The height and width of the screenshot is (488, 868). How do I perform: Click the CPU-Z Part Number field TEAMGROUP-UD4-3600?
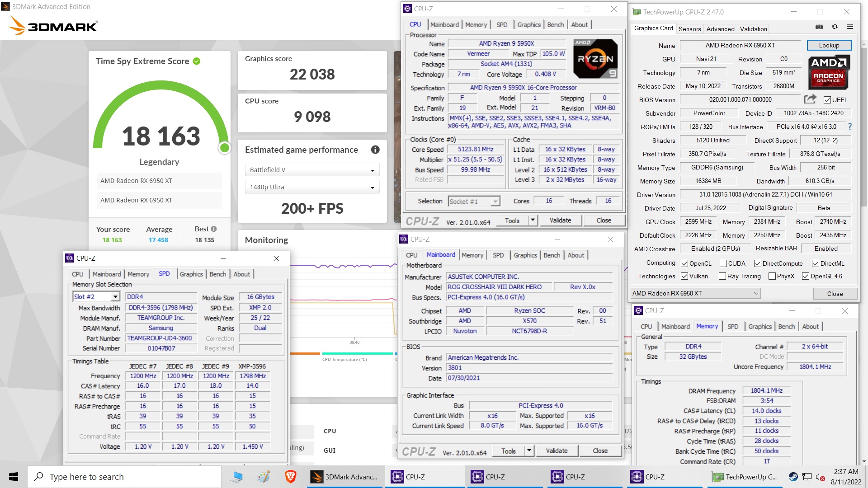161,338
